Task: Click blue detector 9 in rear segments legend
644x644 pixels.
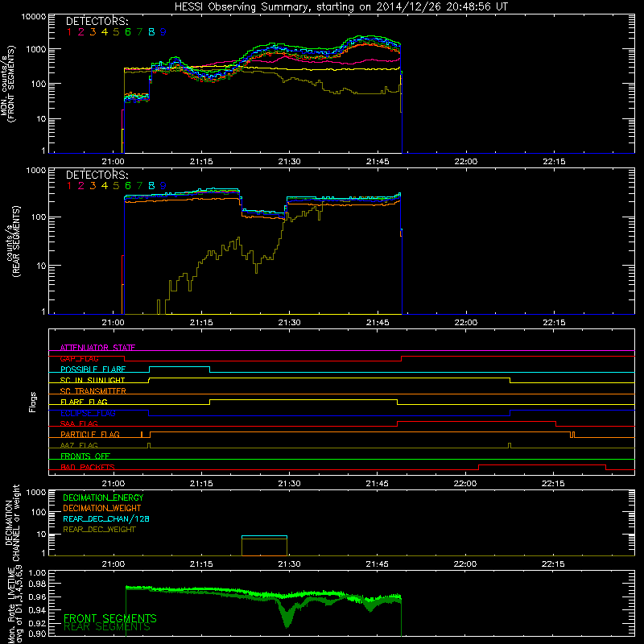Action: (163, 186)
